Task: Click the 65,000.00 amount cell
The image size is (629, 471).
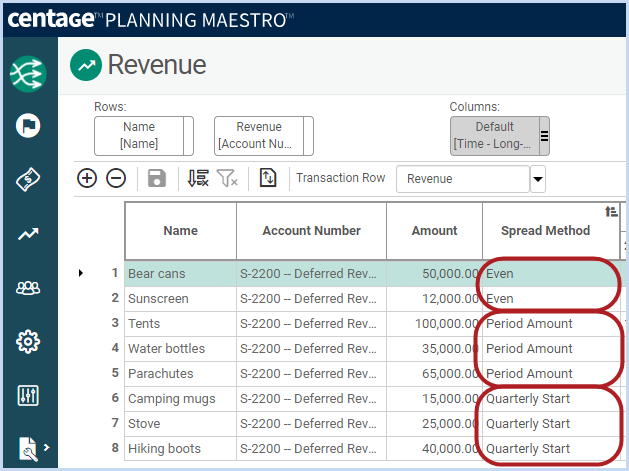Action: click(x=434, y=374)
